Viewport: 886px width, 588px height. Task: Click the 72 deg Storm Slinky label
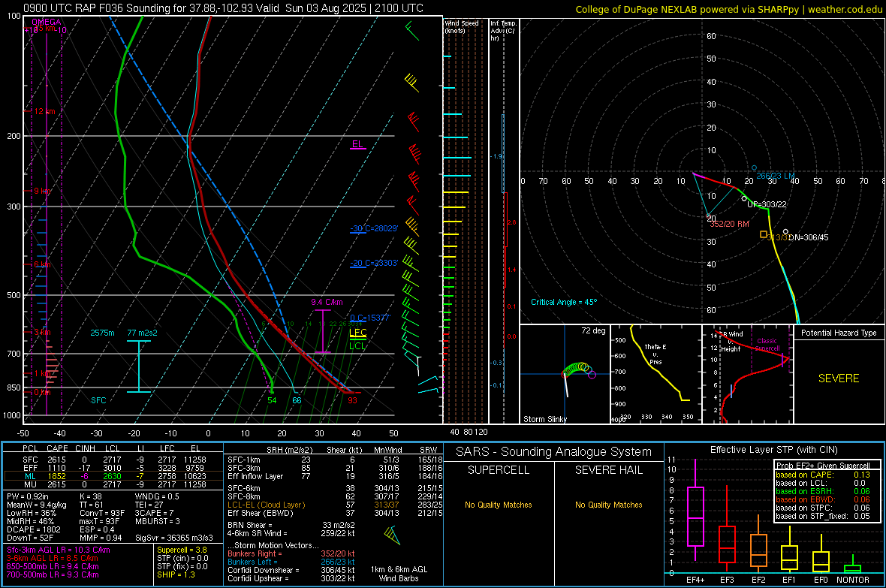(593, 330)
